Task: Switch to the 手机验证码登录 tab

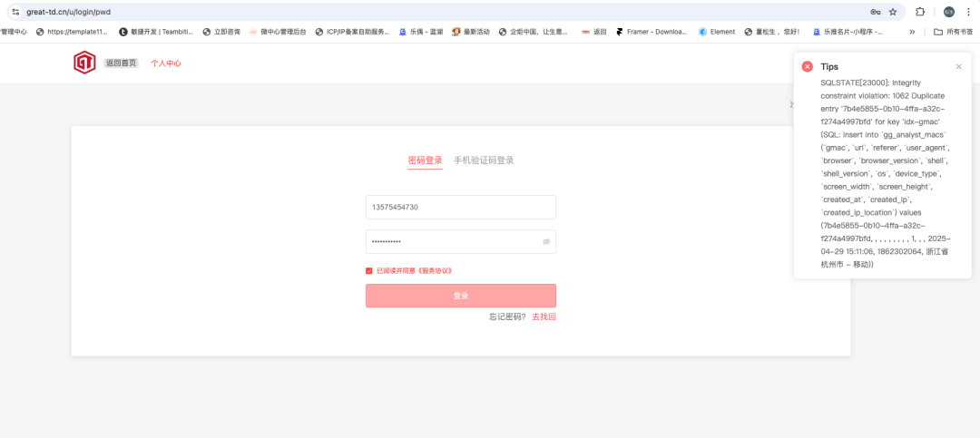Action: point(484,161)
